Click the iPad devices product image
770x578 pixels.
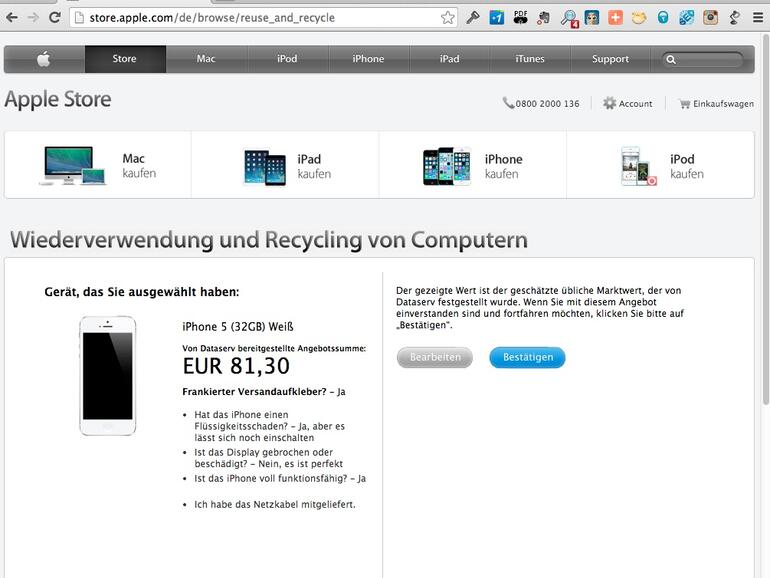[265, 167]
